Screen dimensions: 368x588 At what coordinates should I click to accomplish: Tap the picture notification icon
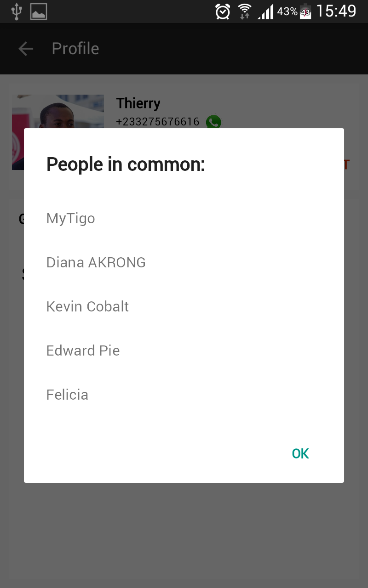tap(39, 11)
